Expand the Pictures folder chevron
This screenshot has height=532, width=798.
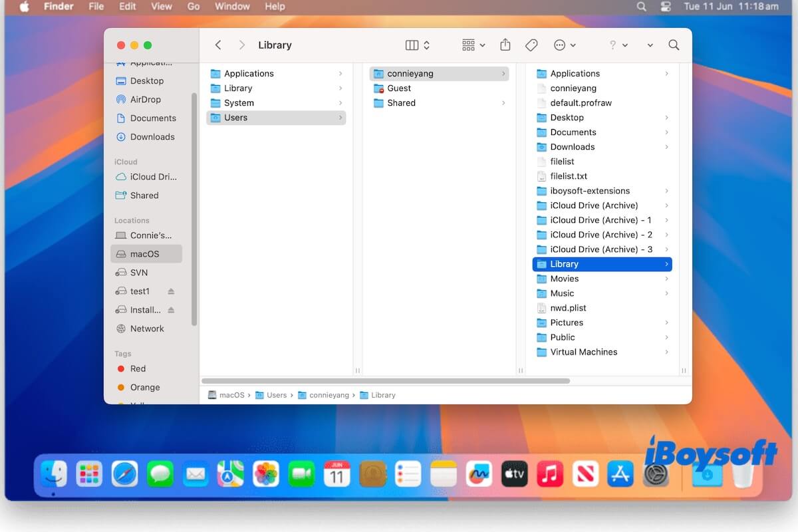click(x=666, y=323)
